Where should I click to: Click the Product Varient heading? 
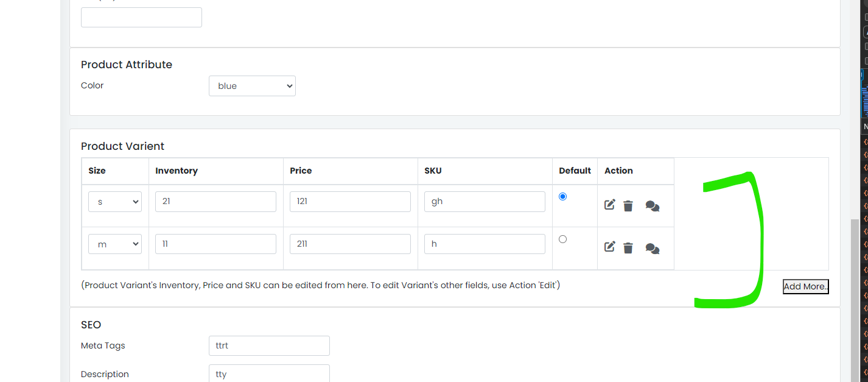pyautogui.click(x=123, y=146)
